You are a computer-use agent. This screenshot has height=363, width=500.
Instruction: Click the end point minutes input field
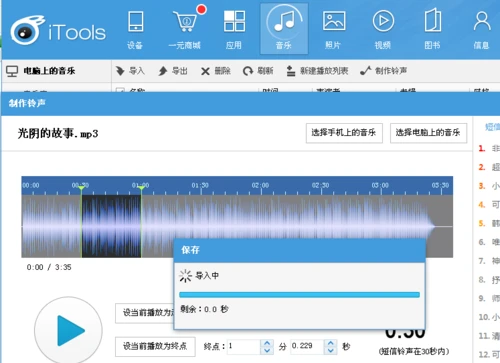[x=244, y=347]
